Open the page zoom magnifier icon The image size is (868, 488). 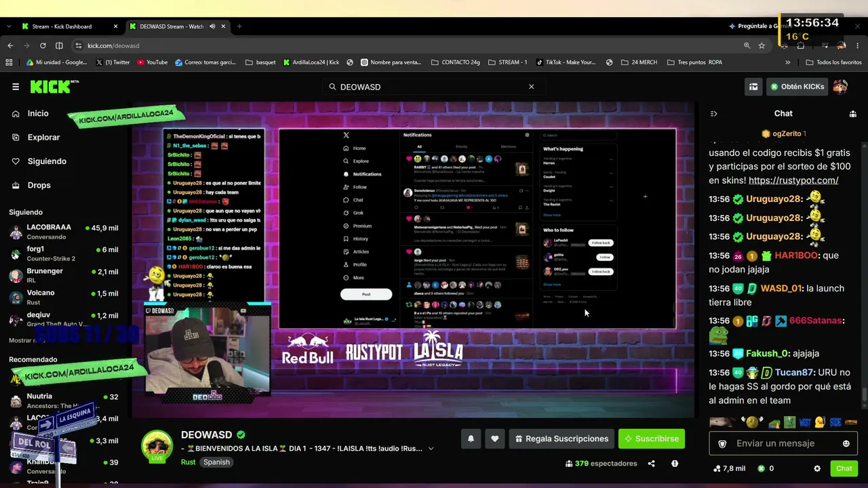747,45
